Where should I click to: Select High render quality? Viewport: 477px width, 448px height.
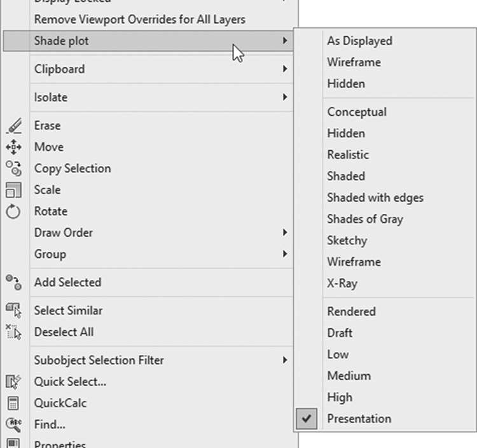tap(385, 398)
